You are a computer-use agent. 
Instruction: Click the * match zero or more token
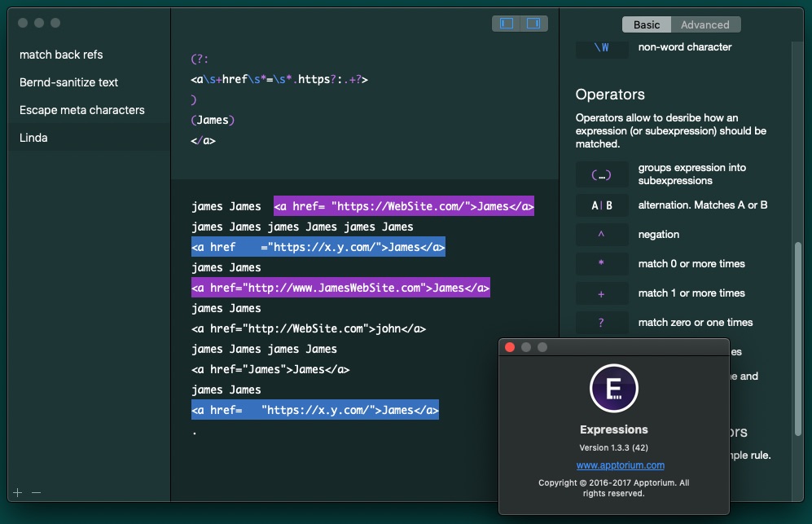tap(601, 264)
